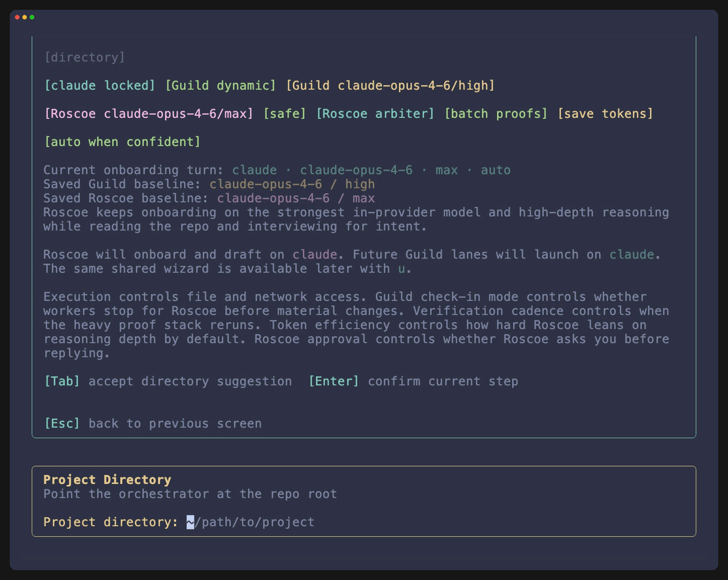The width and height of the screenshot is (728, 580).
Task: Click the Project Directory heading
Action: (107, 480)
